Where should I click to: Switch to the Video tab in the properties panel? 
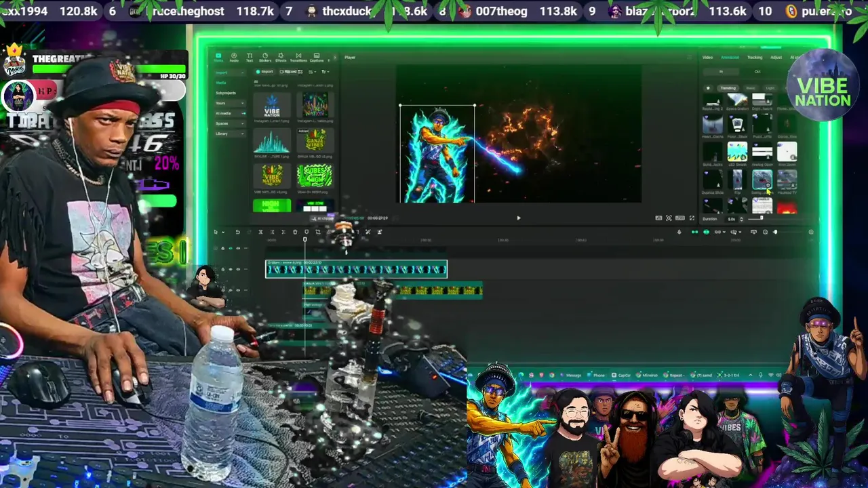coord(707,58)
